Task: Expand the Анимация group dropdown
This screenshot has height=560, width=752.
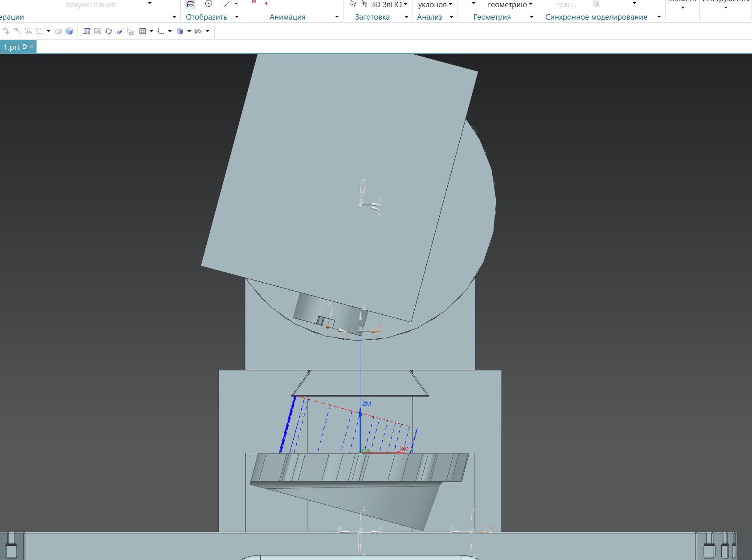Action: [337, 17]
